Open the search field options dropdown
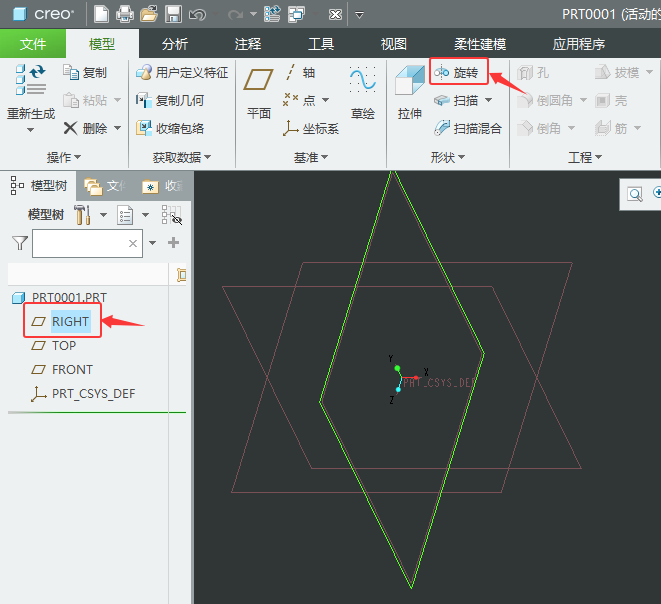The height and width of the screenshot is (604, 661). 153,243
